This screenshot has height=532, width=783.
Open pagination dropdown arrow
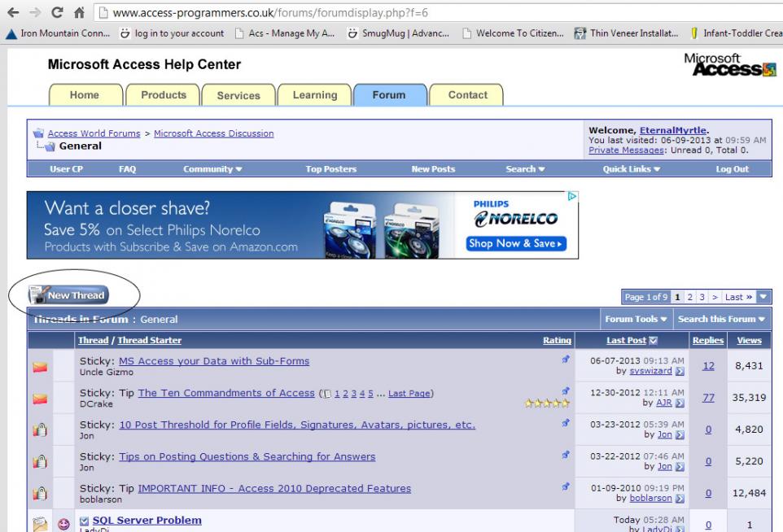tap(763, 297)
